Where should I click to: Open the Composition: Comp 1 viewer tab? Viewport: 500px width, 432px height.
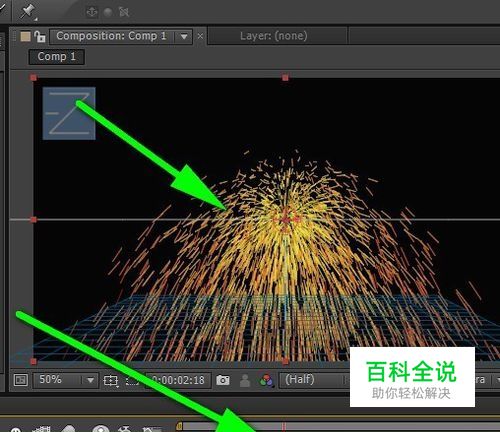111,36
